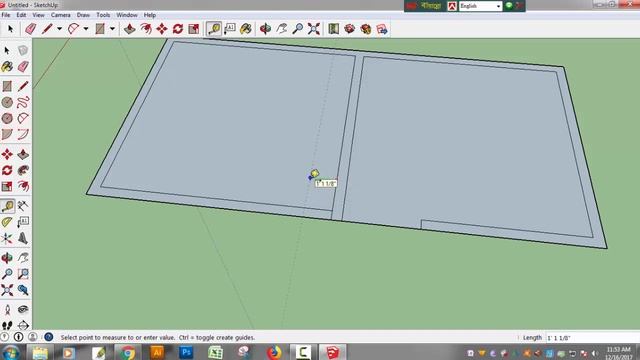Activate the Zoom magnifier in top toolbar
Viewport: 640px width, 360px height.
(298, 29)
